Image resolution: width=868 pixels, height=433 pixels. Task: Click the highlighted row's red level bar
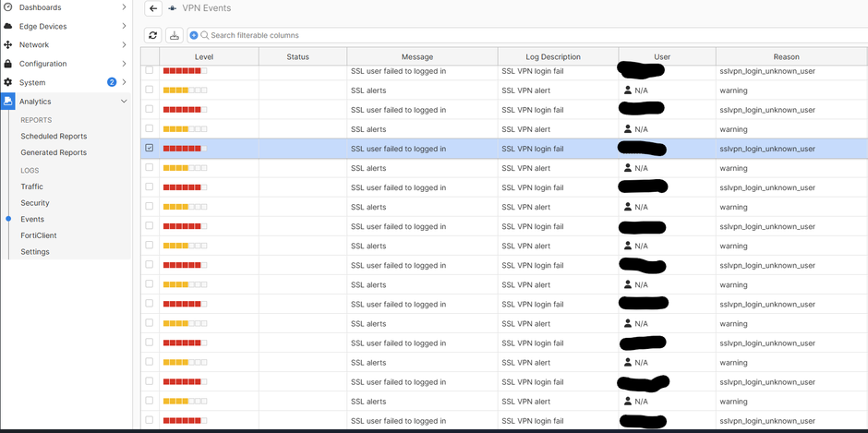(185, 149)
